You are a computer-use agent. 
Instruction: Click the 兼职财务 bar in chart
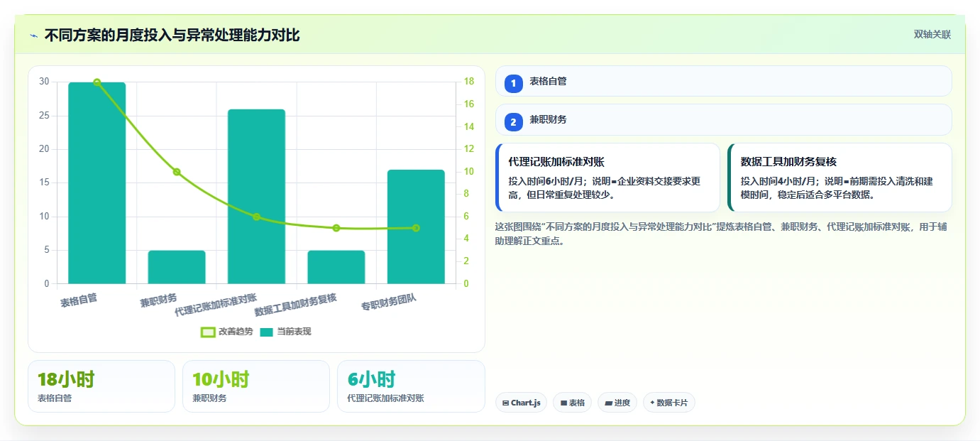[x=177, y=267]
